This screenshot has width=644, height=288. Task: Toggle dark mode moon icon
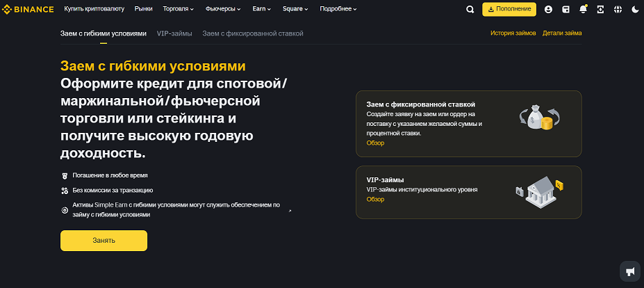tap(635, 10)
